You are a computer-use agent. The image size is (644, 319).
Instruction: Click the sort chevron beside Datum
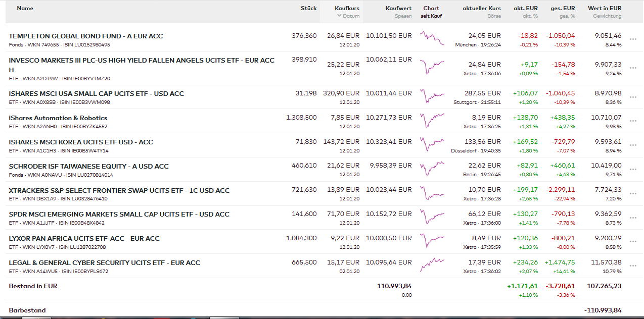339,16
